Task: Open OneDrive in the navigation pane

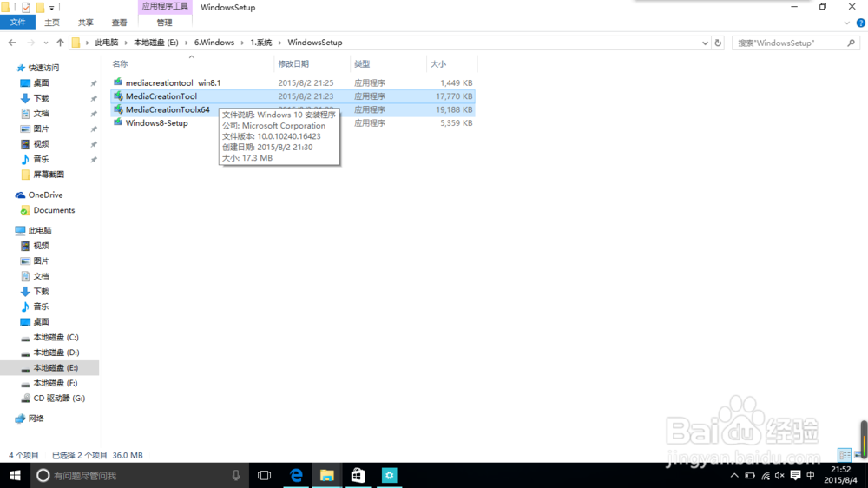Action: [45, 195]
